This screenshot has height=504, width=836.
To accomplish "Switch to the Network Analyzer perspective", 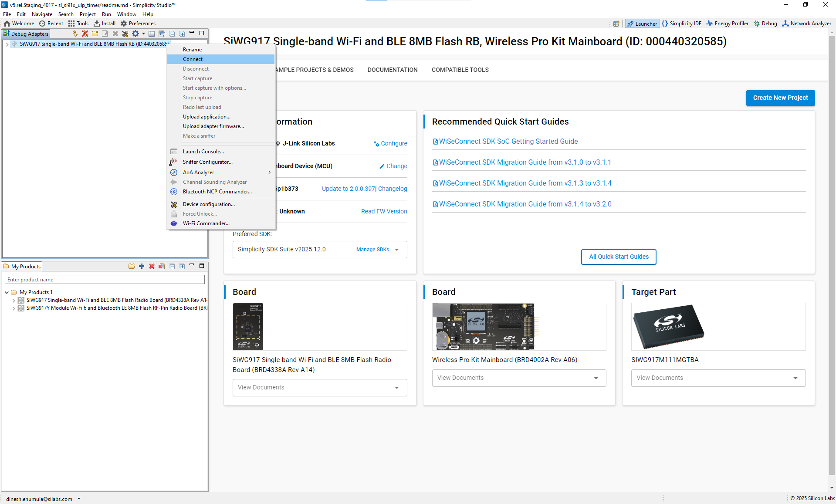I will (x=806, y=24).
